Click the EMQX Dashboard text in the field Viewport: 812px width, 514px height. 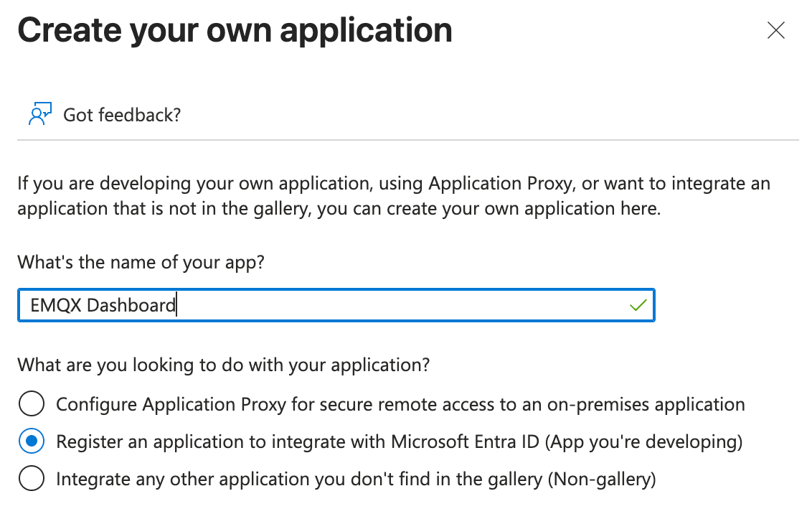[103, 306]
